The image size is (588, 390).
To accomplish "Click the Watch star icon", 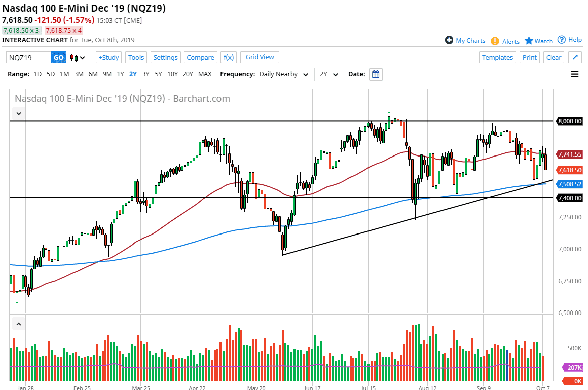I will pos(529,41).
